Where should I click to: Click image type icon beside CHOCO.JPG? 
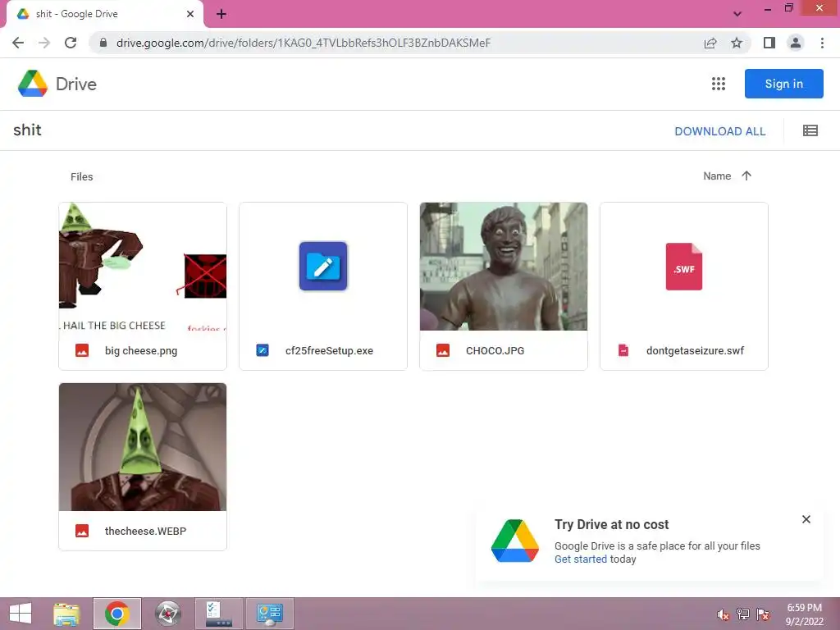[x=443, y=351]
